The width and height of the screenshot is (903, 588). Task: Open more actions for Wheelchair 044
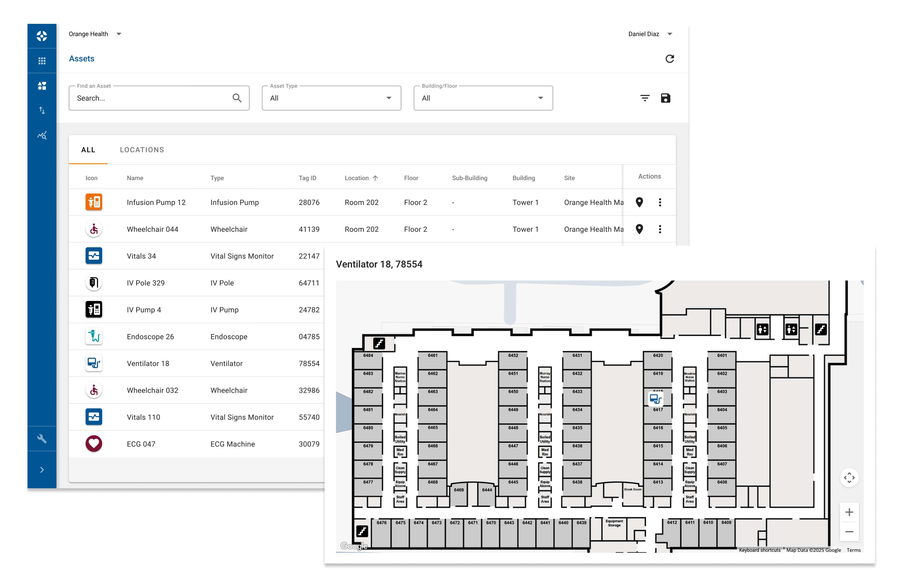coord(660,229)
